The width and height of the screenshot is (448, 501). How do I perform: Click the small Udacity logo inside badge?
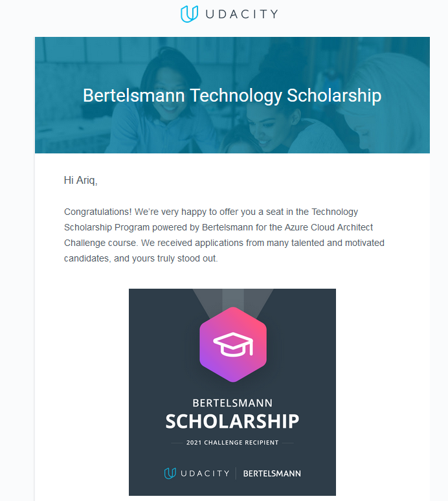tap(170, 473)
